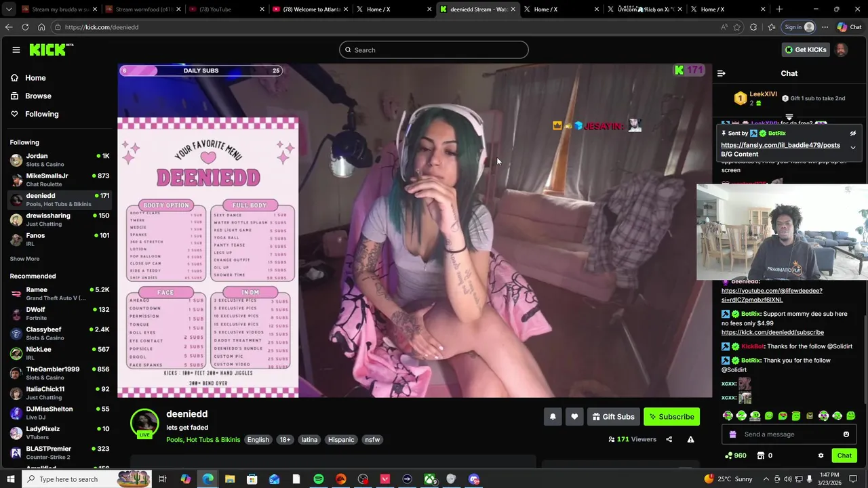This screenshot has height=488, width=868.
Task: Open DWolf recommended channel
Action: [x=59, y=314]
